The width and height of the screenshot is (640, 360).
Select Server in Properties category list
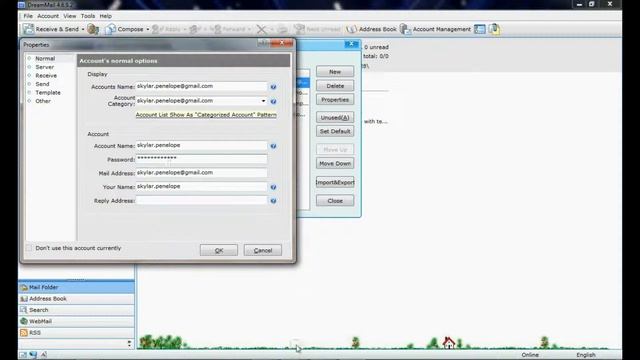44,67
